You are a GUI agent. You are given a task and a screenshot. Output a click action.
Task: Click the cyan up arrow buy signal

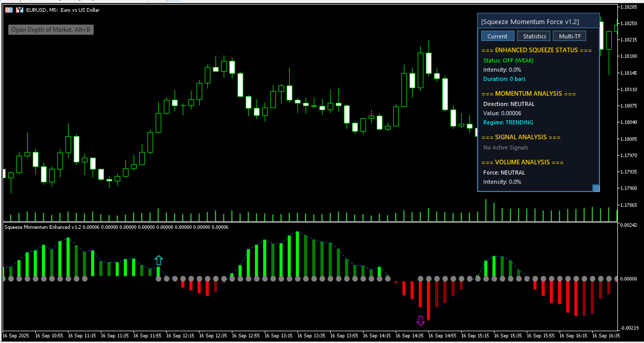click(x=158, y=260)
